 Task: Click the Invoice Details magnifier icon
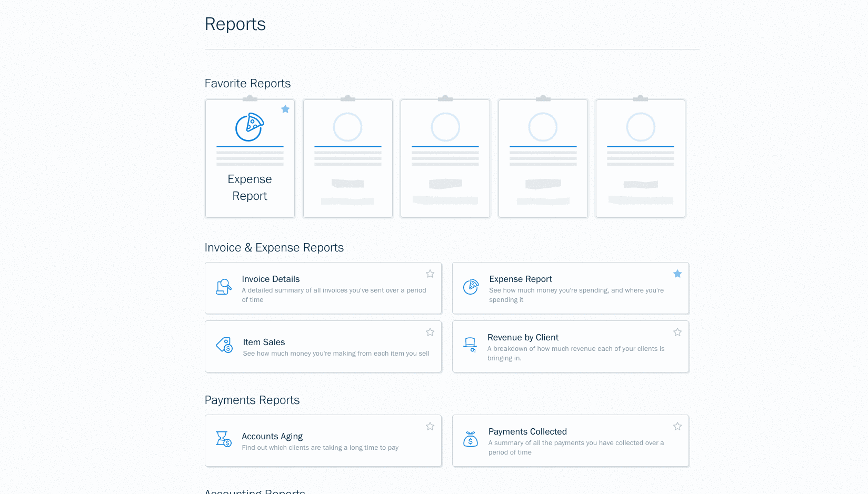[x=224, y=287]
